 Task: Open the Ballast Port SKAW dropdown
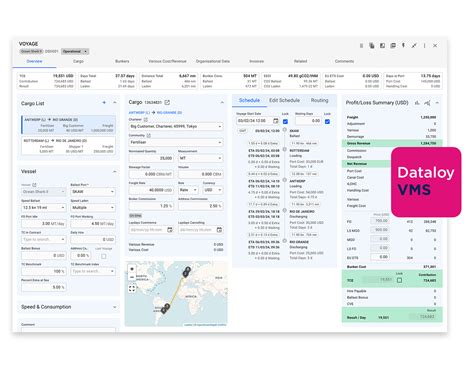click(x=93, y=192)
